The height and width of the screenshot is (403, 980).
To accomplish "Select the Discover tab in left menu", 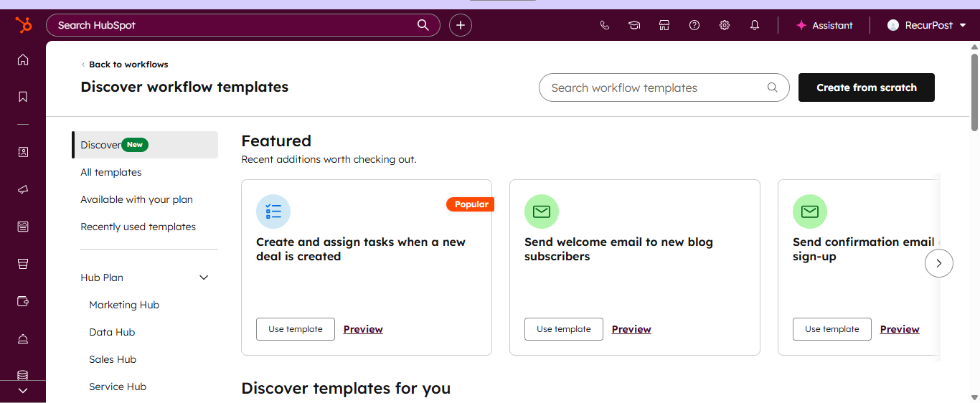I will [x=145, y=145].
